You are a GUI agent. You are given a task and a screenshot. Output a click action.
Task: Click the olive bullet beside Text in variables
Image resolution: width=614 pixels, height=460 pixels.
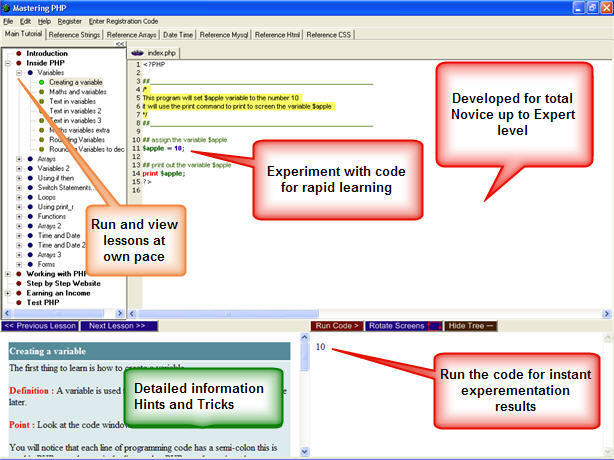42,101
